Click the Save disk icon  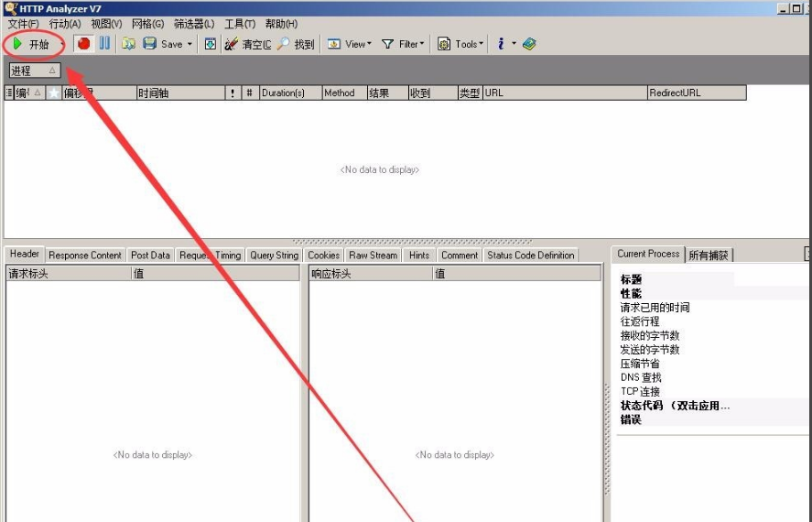[149, 44]
